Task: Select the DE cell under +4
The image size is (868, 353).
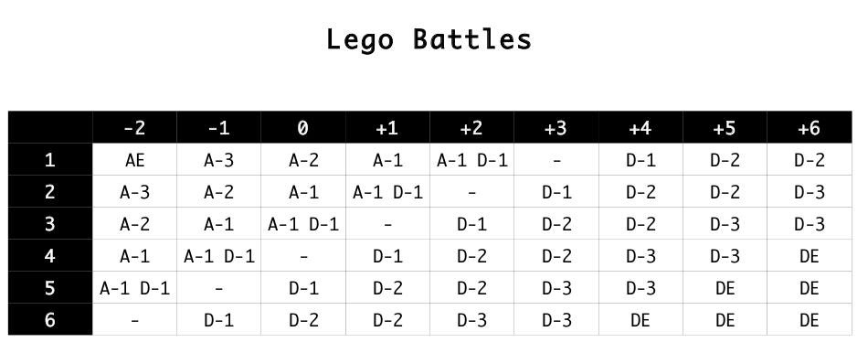Action: click(x=640, y=320)
